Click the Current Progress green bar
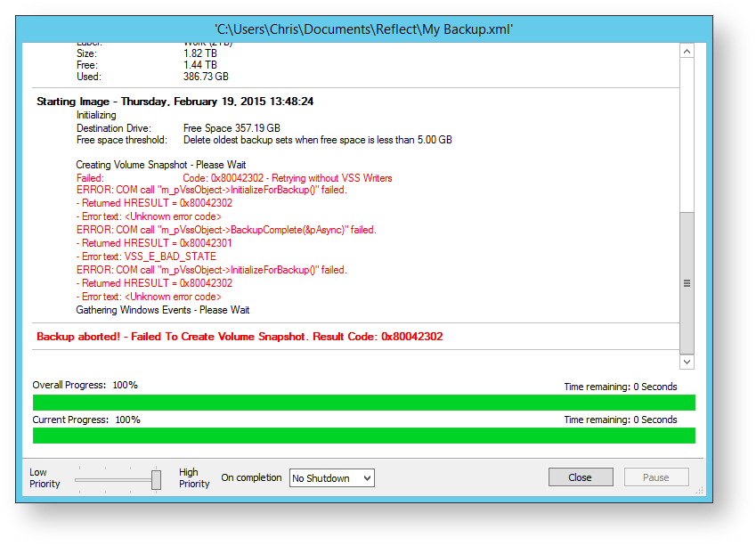The image size is (756, 546). [x=364, y=436]
